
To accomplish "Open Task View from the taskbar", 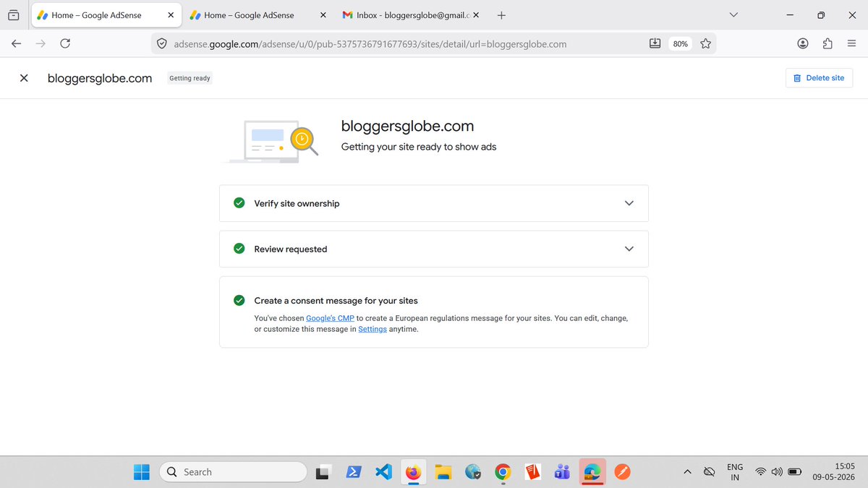I will [323, 472].
